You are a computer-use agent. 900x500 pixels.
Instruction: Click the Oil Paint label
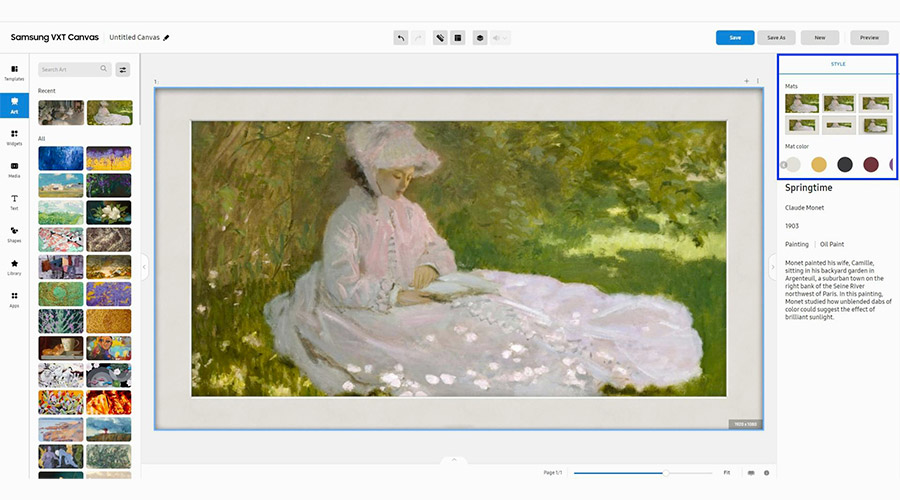tap(832, 244)
